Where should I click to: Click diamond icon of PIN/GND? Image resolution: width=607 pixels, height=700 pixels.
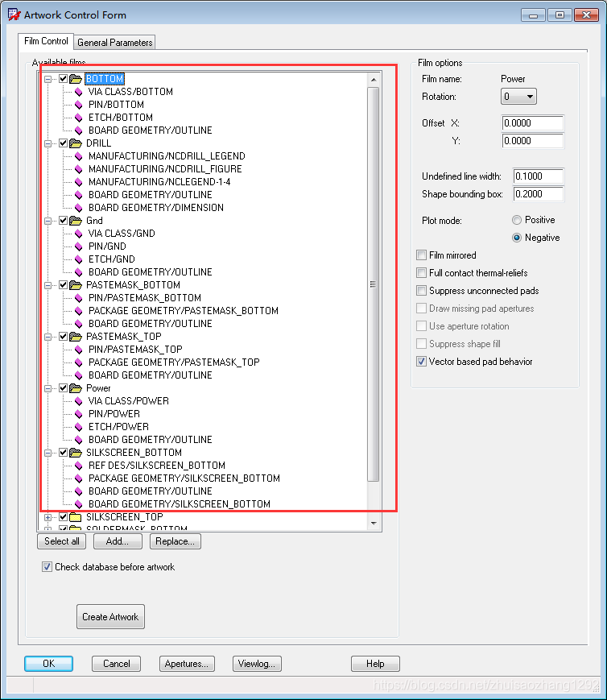(79, 246)
